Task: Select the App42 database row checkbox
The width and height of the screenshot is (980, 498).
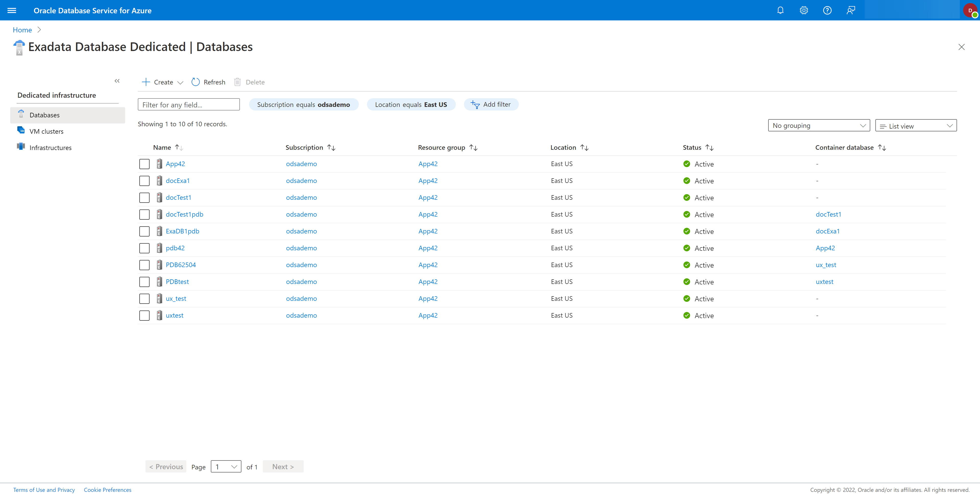Action: click(144, 164)
